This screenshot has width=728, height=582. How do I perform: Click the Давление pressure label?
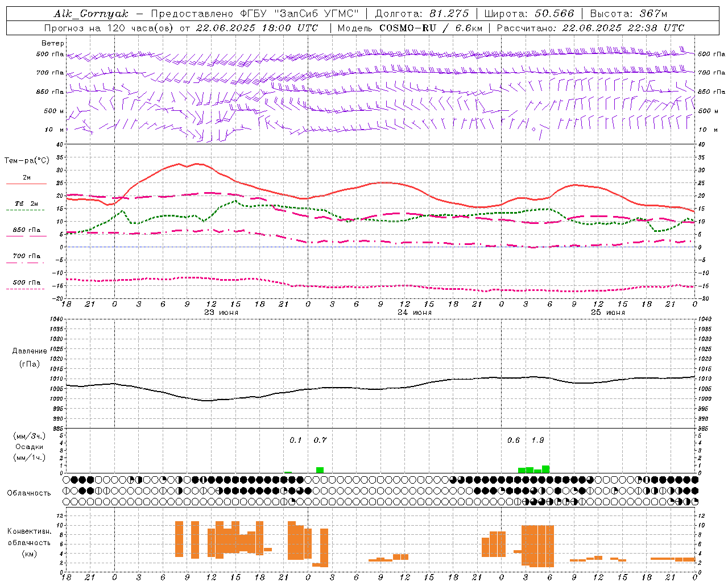29,351
